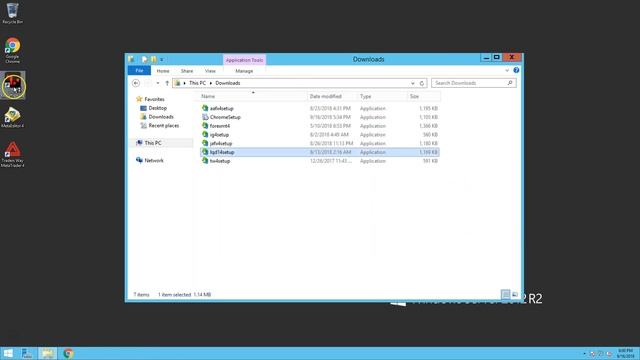Click the arrow before Downloads in breadcrumb
Viewport: 640px width, 360px height.
[x=211, y=83]
